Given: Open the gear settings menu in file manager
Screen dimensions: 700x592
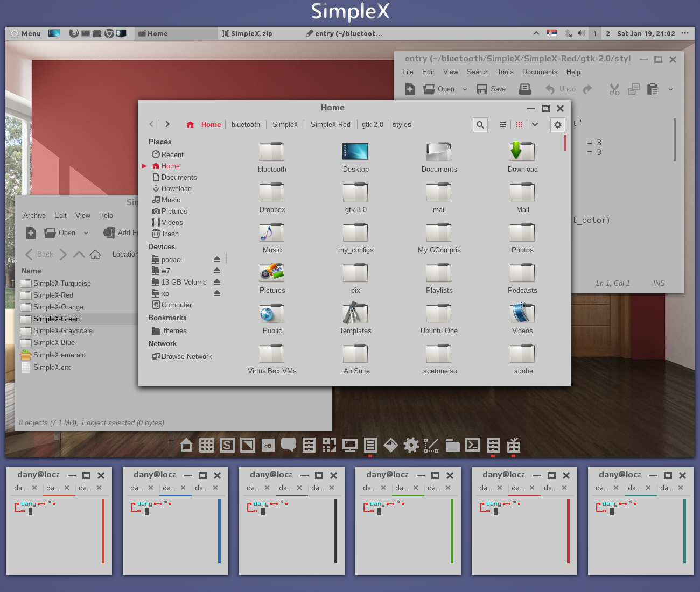Looking at the screenshot, I should click(x=558, y=125).
